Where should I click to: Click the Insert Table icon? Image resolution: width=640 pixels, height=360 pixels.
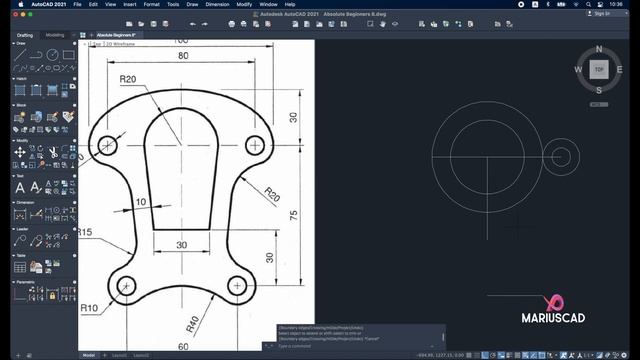point(20,267)
